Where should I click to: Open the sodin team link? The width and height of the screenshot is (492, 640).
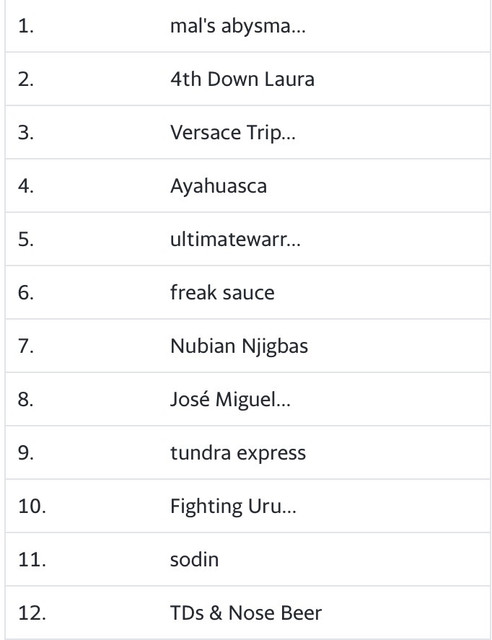click(x=194, y=560)
